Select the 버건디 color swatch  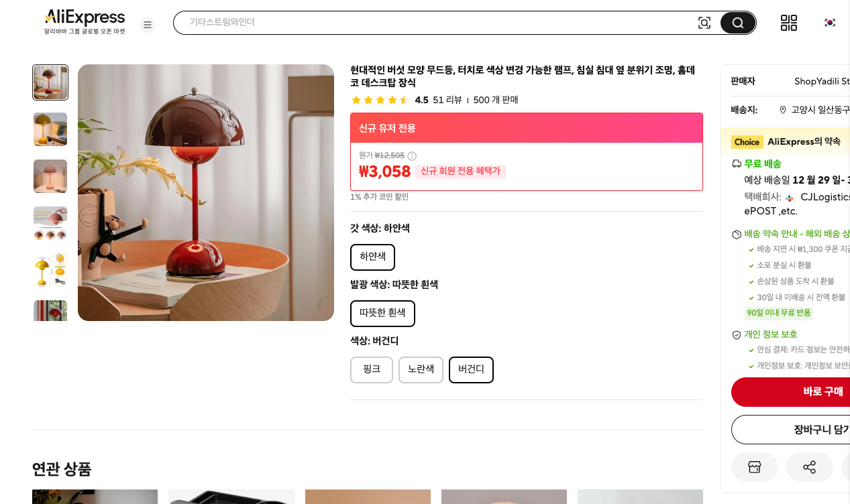coord(471,369)
